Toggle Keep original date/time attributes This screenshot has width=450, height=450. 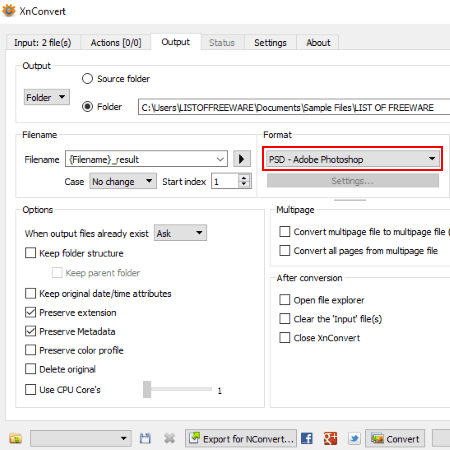point(30,293)
